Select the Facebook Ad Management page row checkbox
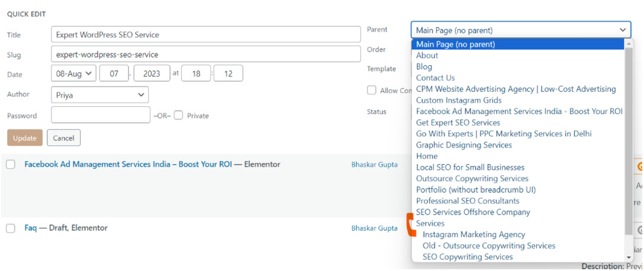Image resolution: width=644 pixels, height=271 pixels. coord(11,165)
